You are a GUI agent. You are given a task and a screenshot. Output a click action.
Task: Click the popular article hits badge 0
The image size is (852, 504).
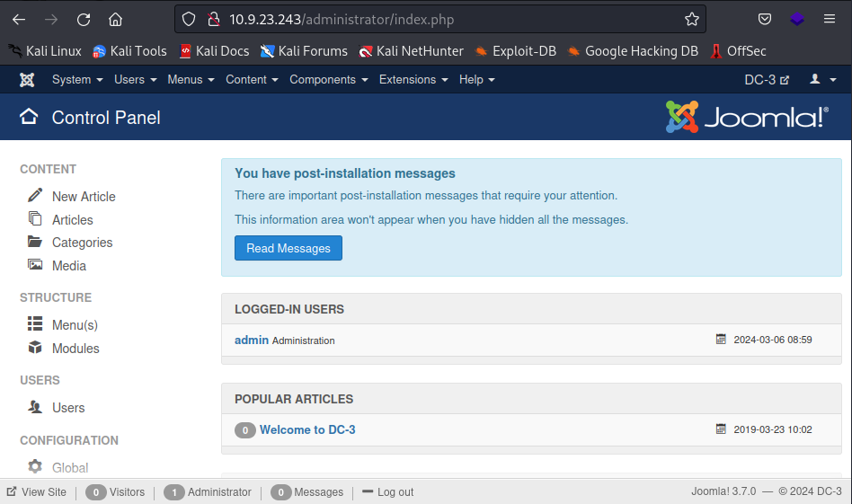pyautogui.click(x=245, y=430)
